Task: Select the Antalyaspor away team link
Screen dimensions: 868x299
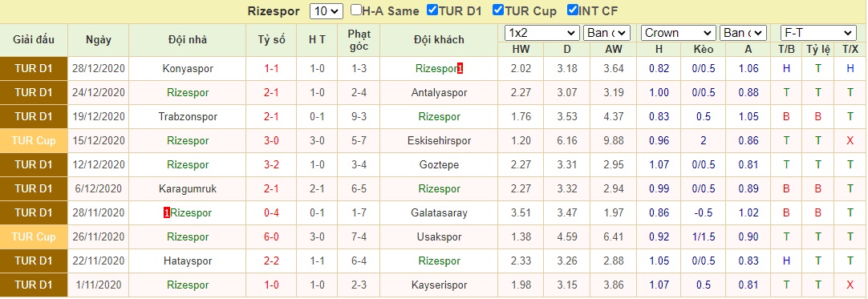Action: pyautogui.click(x=440, y=93)
